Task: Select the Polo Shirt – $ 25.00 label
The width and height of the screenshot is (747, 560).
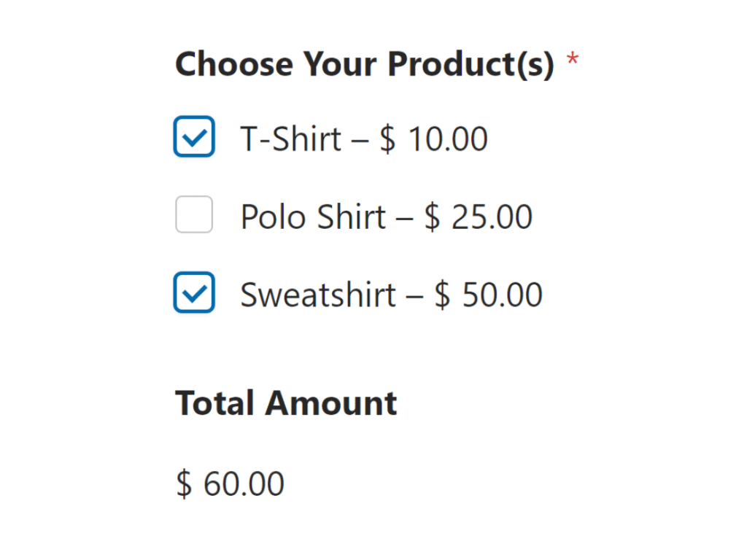Action: [x=387, y=216]
